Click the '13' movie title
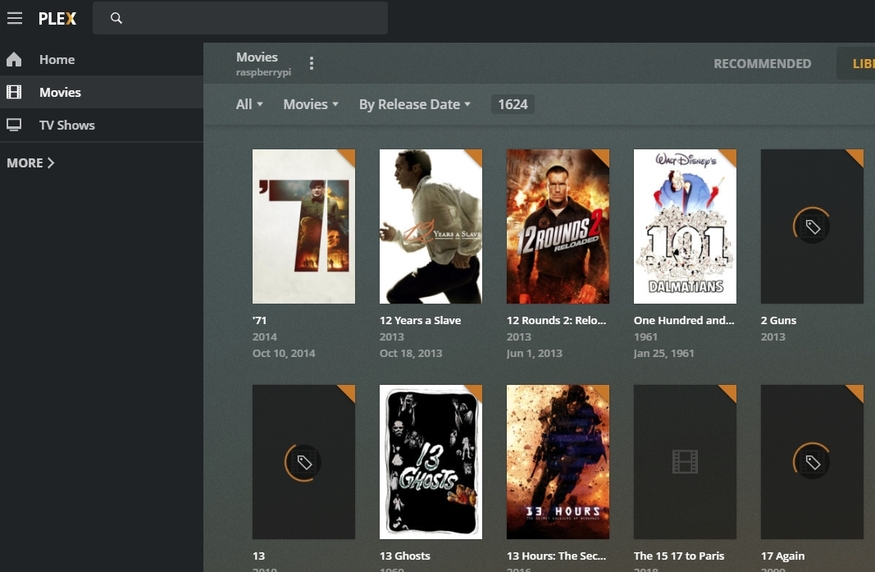Image resolution: width=875 pixels, height=572 pixels. pyautogui.click(x=258, y=556)
